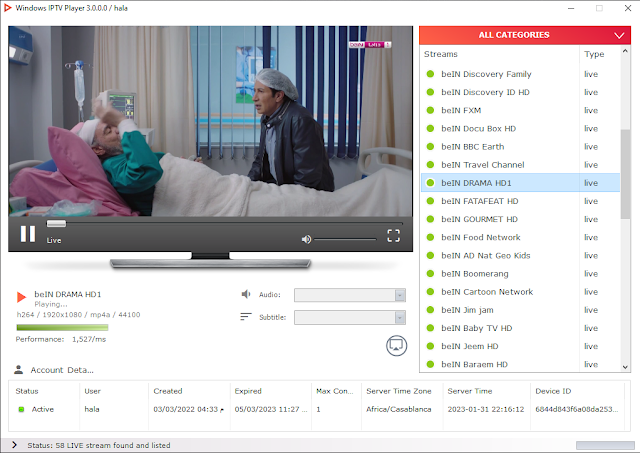This screenshot has width=640, height=453.
Task: Select beIN BBC Earth stream
Action: (x=520, y=147)
